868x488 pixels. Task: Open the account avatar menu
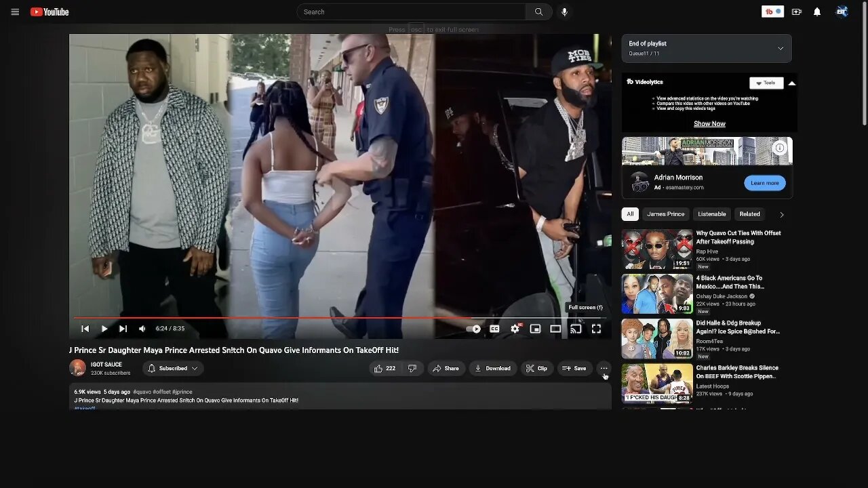point(842,12)
